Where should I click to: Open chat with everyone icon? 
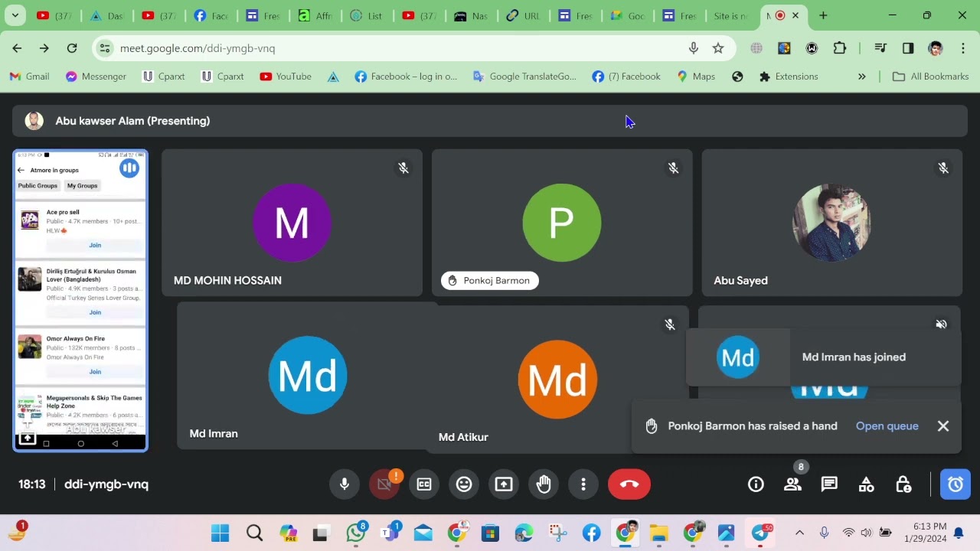click(829, 484)
